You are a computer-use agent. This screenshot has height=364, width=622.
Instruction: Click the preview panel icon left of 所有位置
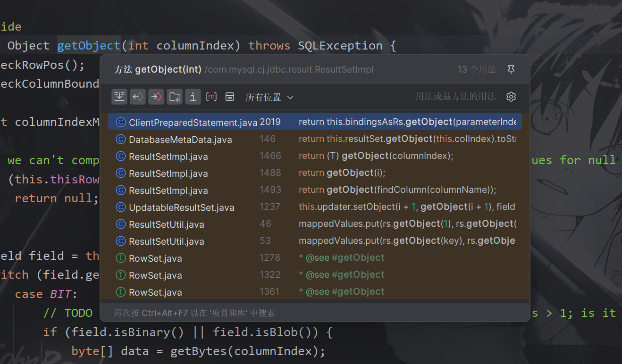(230, 97)
